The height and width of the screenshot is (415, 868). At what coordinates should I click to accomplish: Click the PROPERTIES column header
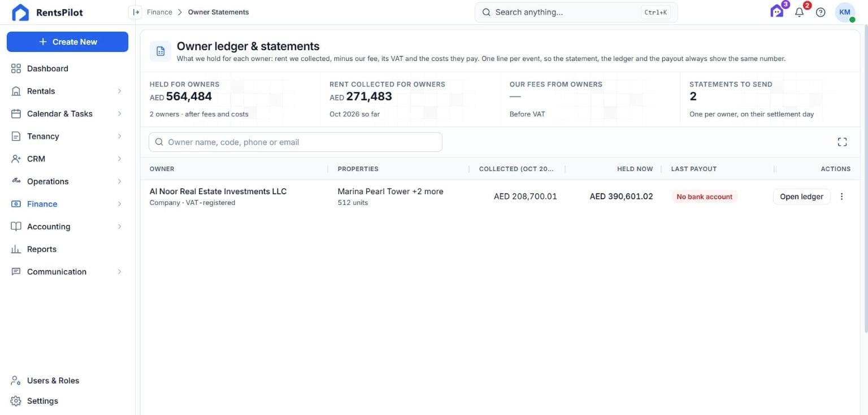point(358,169)
